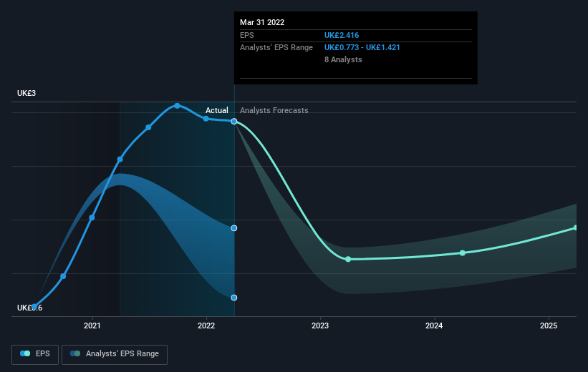Viewport: 588px width, 372px height.
Task: Click the EPS point between 2021 and mid-2021
Action: 120,160
